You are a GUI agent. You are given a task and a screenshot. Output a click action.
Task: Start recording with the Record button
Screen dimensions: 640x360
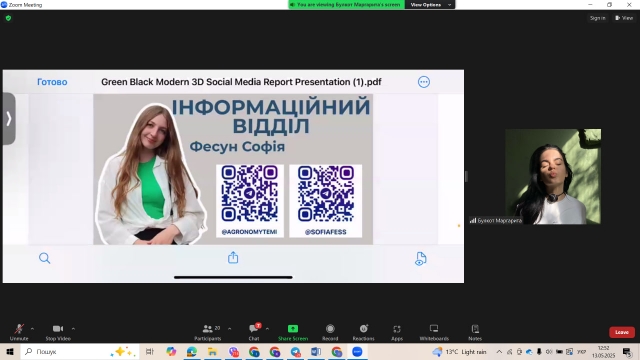click(330, 332)
